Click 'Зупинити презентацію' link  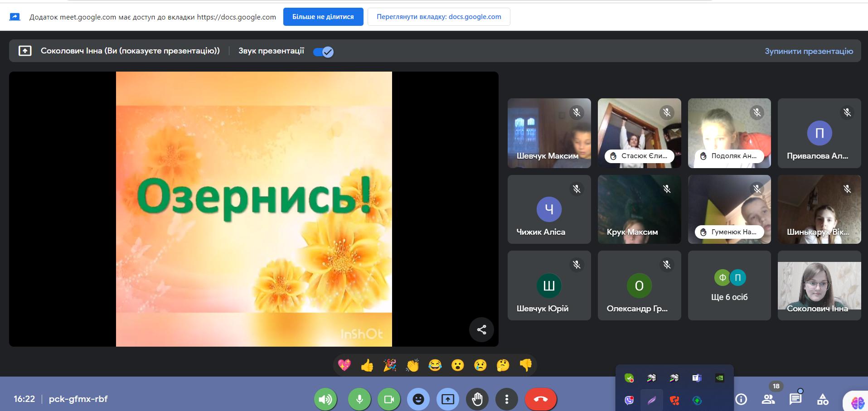pyautogui.click(x=809, y=51)
